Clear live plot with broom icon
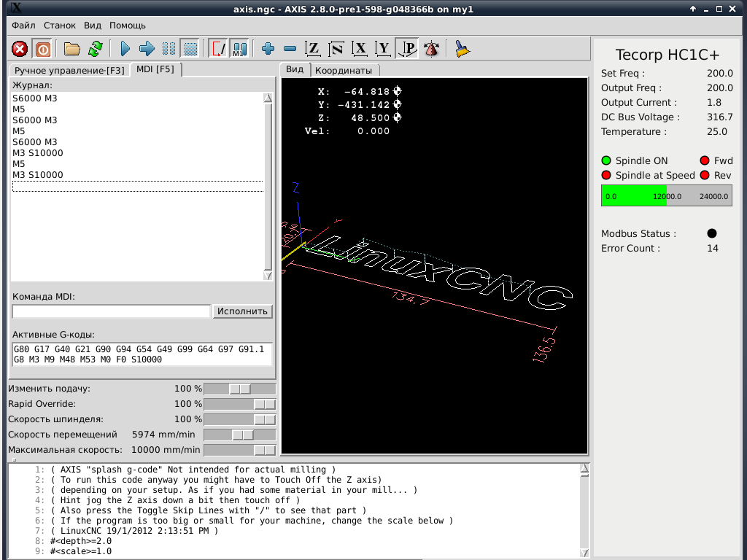 pyautogui.click(x=462, y=49)
